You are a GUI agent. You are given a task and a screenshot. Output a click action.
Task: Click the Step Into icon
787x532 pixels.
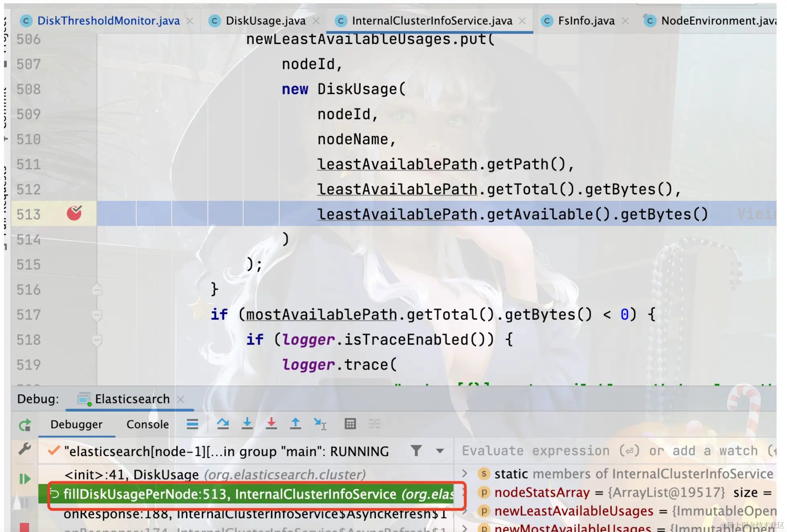(247, 424)
